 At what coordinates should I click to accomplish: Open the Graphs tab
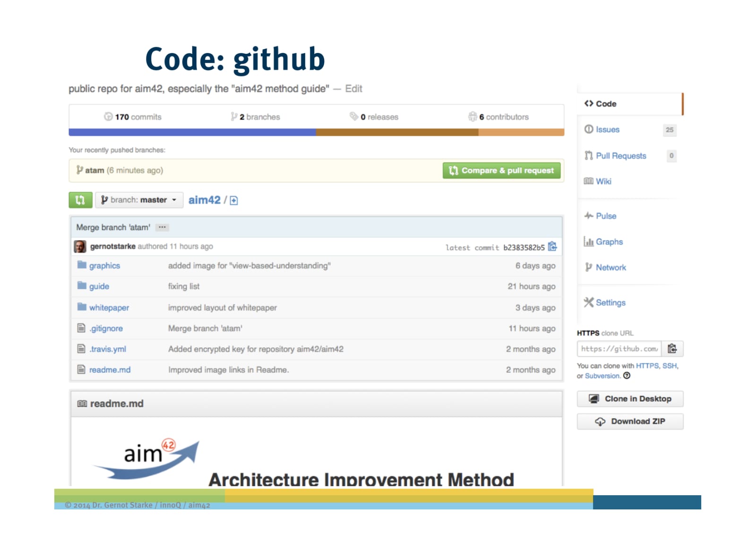point(604,241)
